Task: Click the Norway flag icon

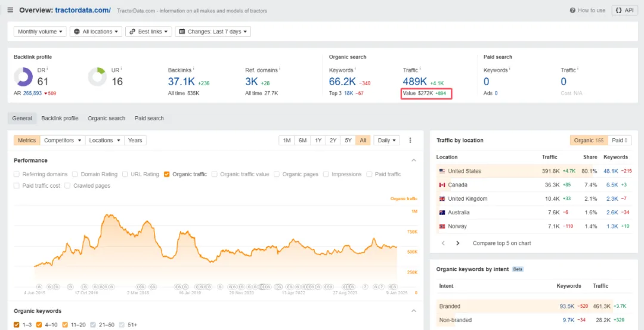Action: (442, 226)
